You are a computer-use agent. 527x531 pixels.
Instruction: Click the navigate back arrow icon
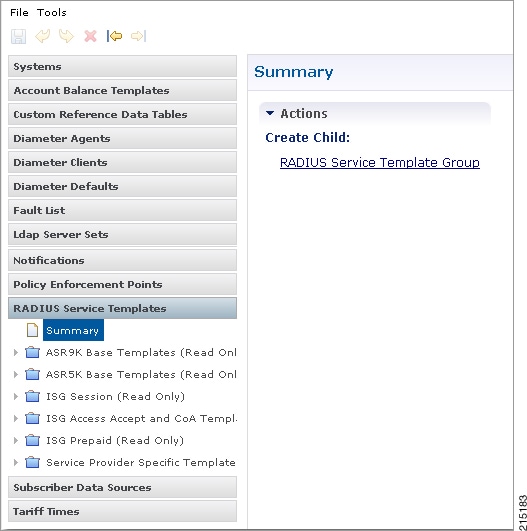coord(114,36)
